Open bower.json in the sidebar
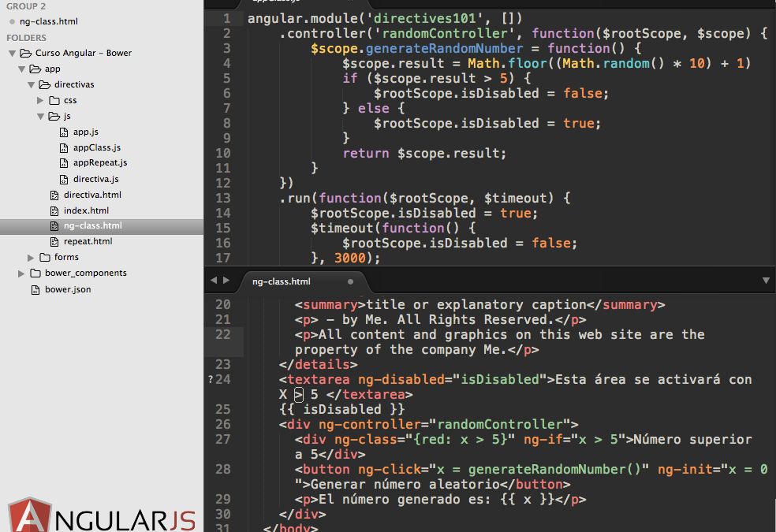Image resolution: width=776 pixels, height=532 pixels. (x=68, y=289)
